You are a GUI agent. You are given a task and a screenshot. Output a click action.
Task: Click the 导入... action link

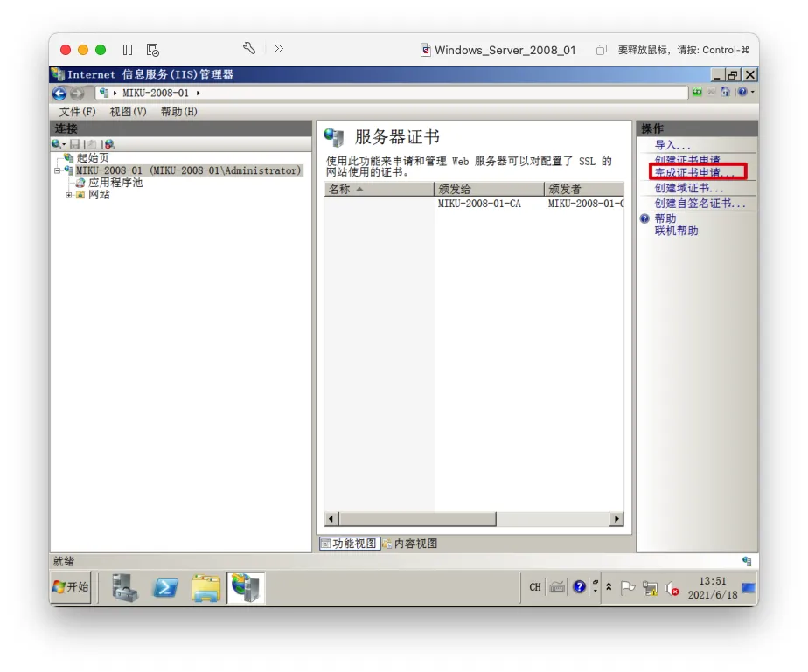point(672,145)
